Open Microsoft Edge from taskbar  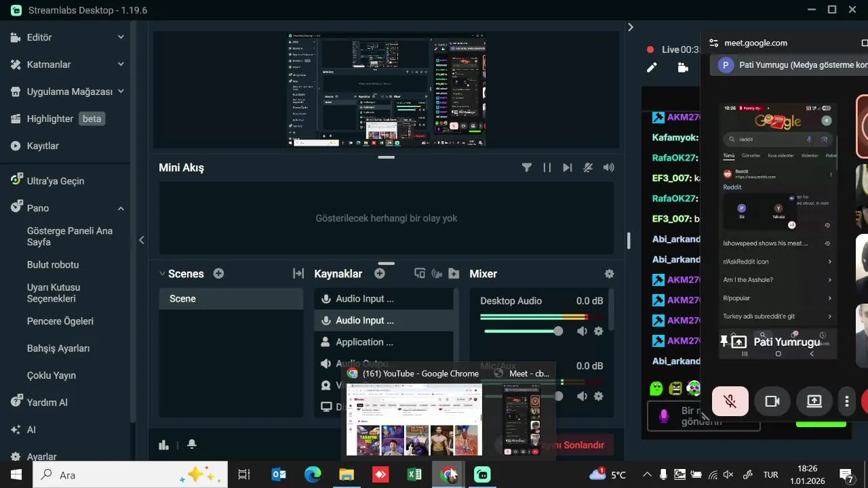pyautogui.click(x=313, y=474)
